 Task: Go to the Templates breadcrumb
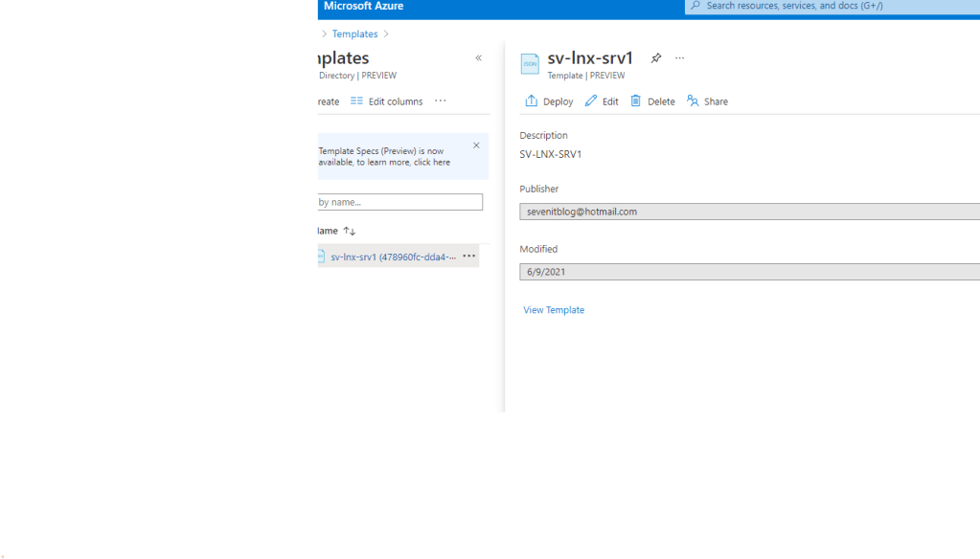tap(354, 34)
